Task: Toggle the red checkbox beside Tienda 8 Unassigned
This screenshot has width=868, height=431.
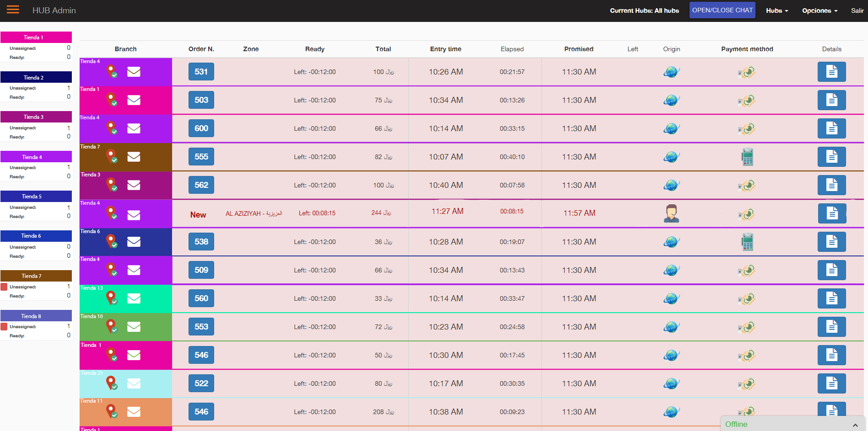Action: coord(4,327)
